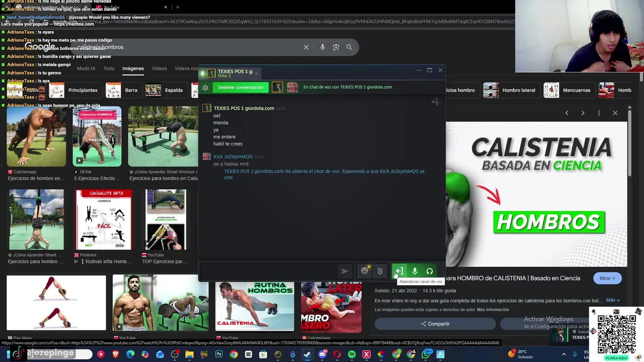The height and width of the screenshot is (362, 644).
Task: Open weather widget showing 20°C Soleado
Action: pyautogui.click(x=521, y=354)
